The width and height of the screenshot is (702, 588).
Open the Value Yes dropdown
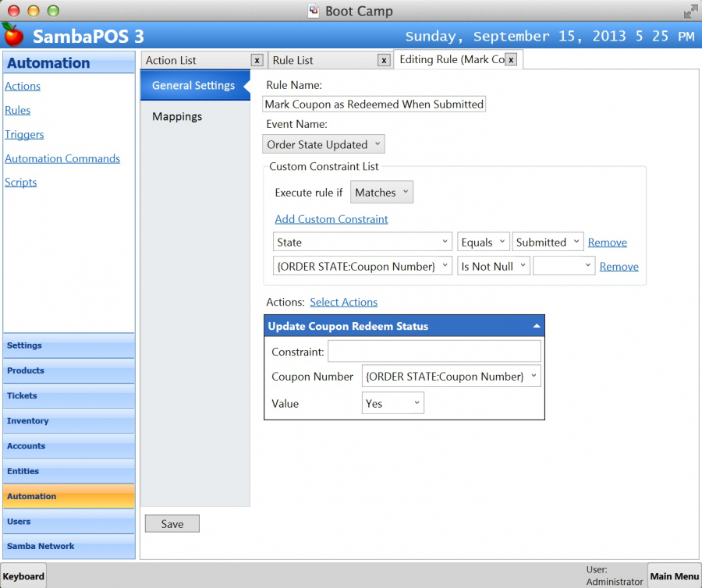(x=393, y=403)
